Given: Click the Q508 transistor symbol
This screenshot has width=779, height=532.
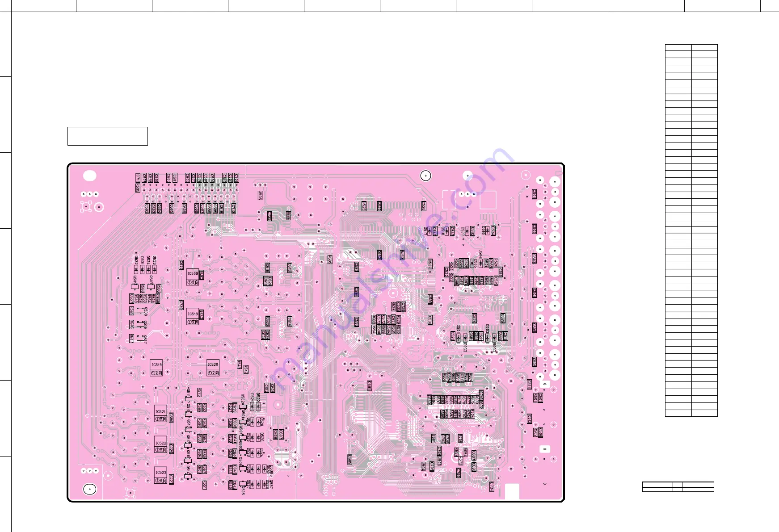Looking at the screenshot, I should click(x=141, y=310).
